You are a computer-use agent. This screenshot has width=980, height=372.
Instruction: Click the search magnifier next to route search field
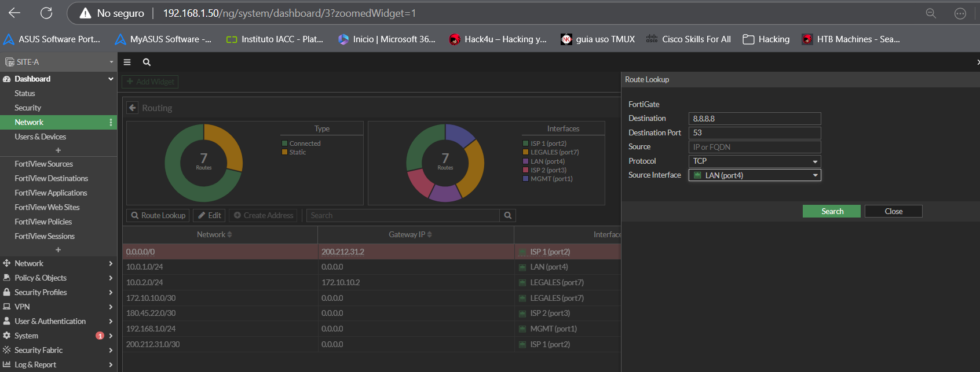click(x=508, y=216)
